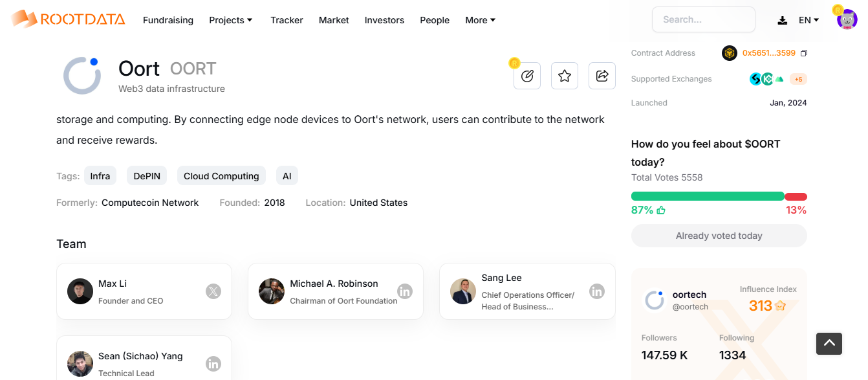
Task: Click the Total Votes 5558 text
Action: coord(667,177)
